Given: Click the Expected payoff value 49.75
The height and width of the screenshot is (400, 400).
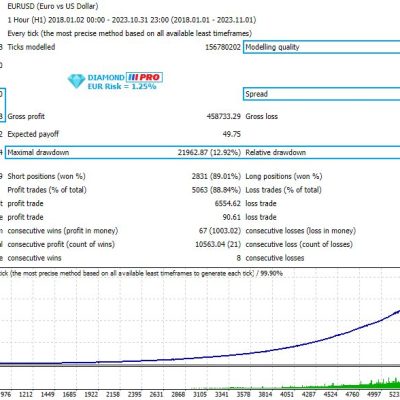Looking at the screenshot, I should (231, 134).
